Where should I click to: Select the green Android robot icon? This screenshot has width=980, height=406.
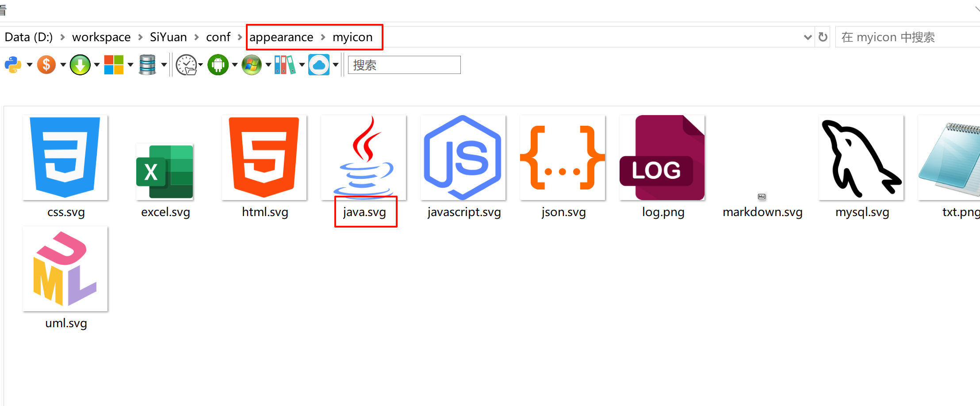218,65
